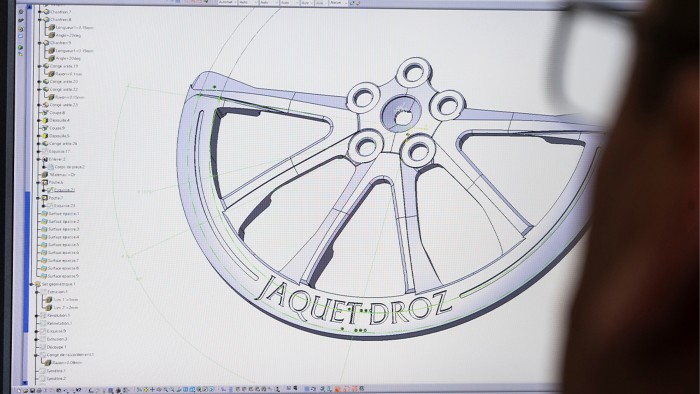Select Surface épaisse.9 in tree
This screenshot has height=394, width=700.
tap(63, 276)
